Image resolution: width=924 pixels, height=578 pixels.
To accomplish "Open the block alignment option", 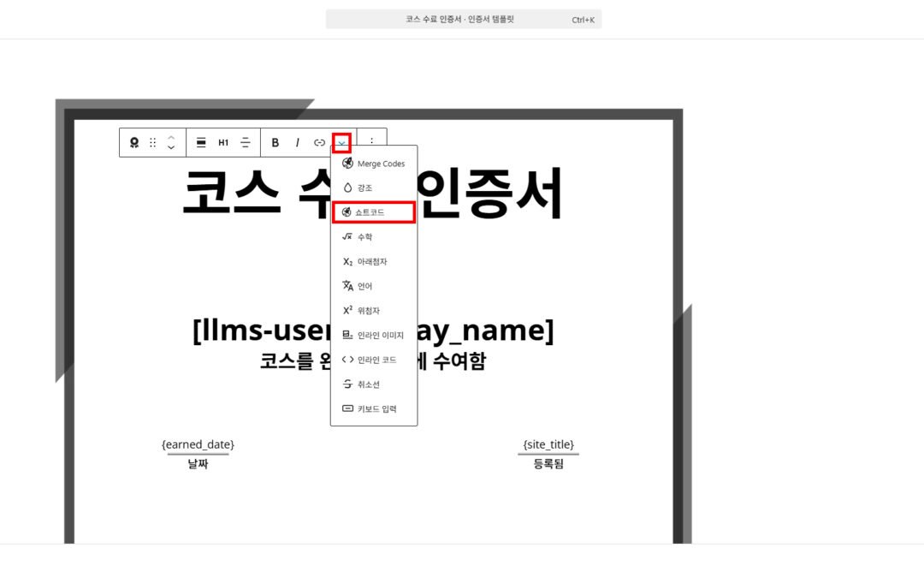I will (x=201, y=143).
